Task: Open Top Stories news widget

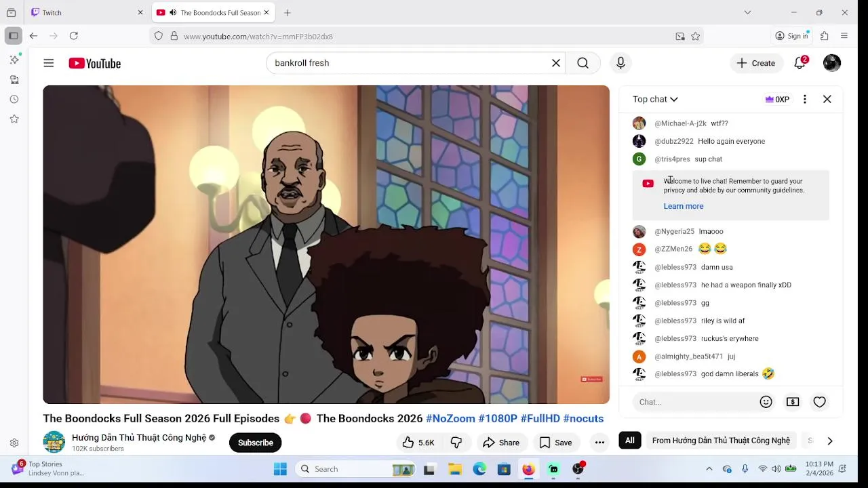Action: tap(47, 468)
